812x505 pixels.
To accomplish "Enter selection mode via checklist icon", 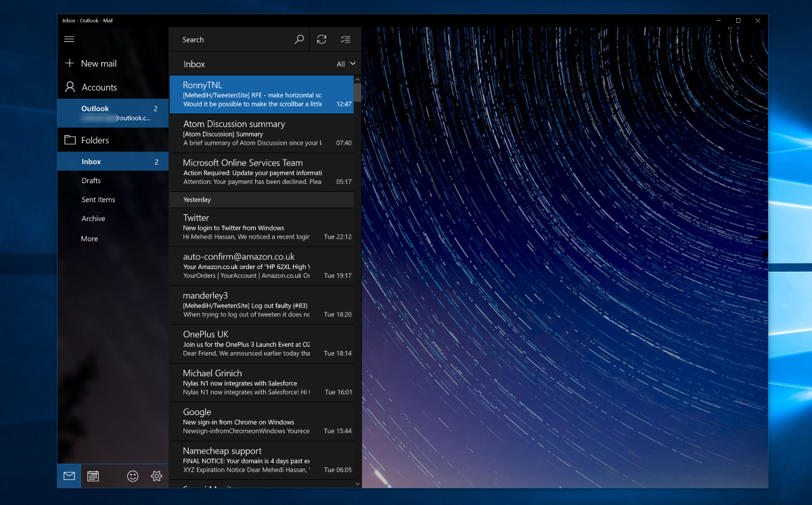I will coord(346,39).
